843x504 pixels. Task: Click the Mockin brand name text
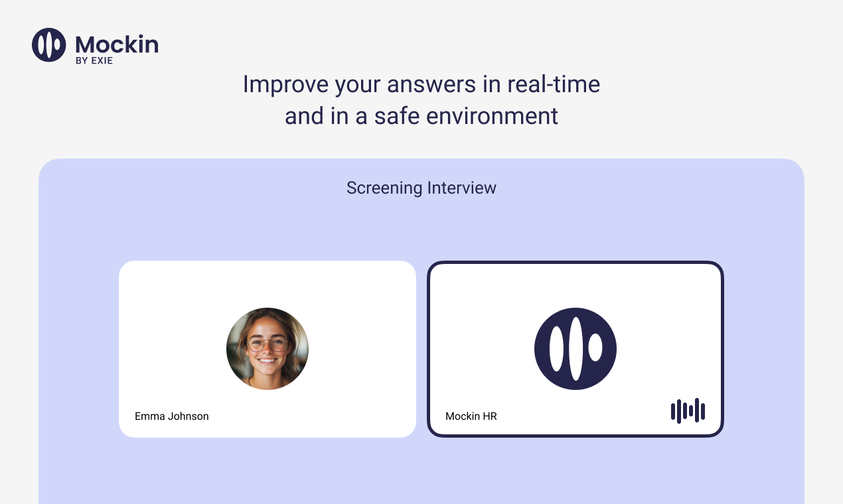pyautogui.click(x=117, y=44)
